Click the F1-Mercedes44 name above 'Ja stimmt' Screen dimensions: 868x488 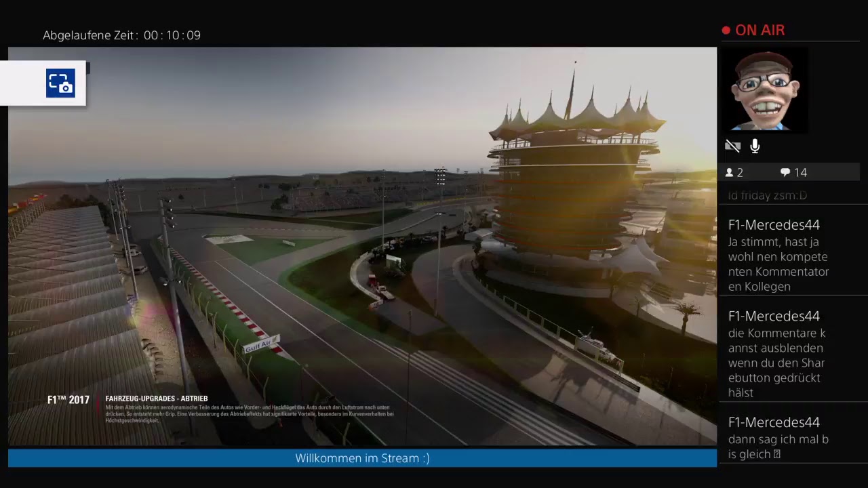tap(774, 225)
